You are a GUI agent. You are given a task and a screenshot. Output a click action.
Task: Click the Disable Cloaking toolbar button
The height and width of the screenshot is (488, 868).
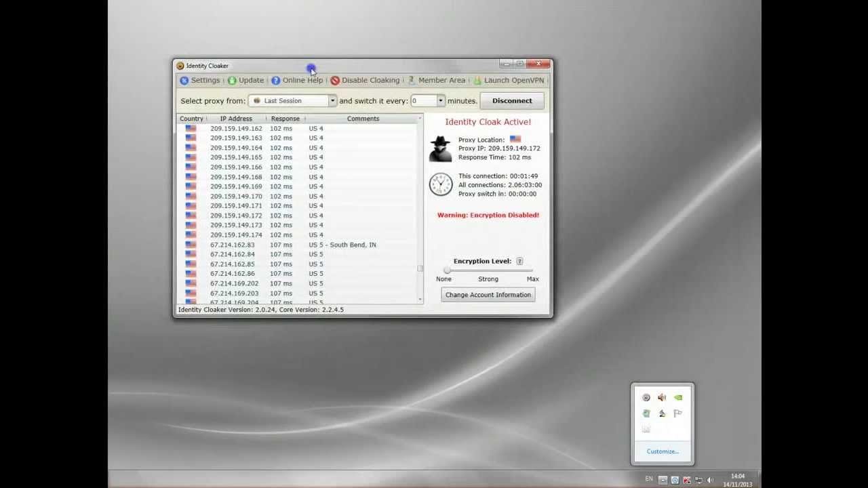click(x=365, y=81)
